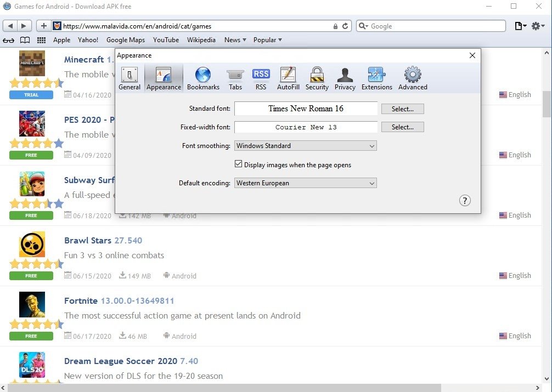
Task: Click the FREE badge under Fortnite
Action: pyautogui.click(x=31, y=336)
